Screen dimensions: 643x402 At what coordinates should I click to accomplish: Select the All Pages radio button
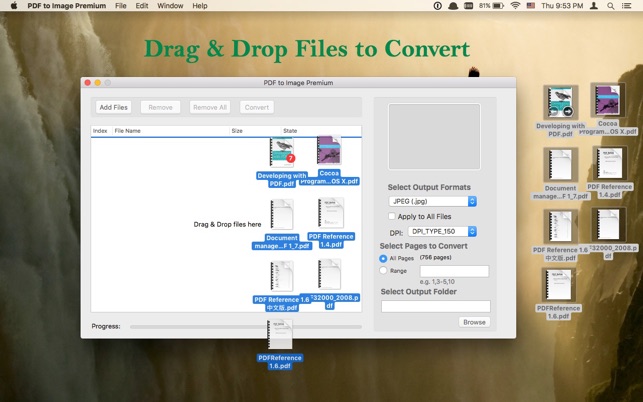coord(383,258)
